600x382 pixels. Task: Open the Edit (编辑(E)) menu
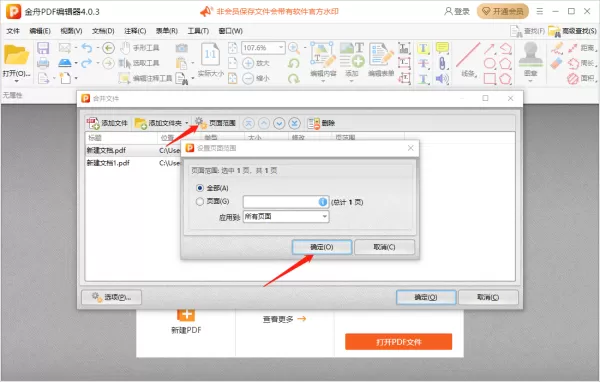(40, 31)
